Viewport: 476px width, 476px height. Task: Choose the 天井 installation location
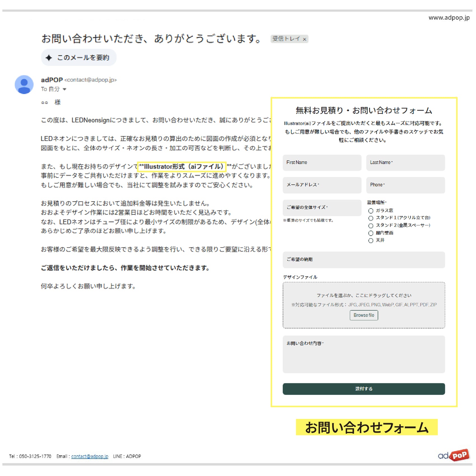point(371,241)
